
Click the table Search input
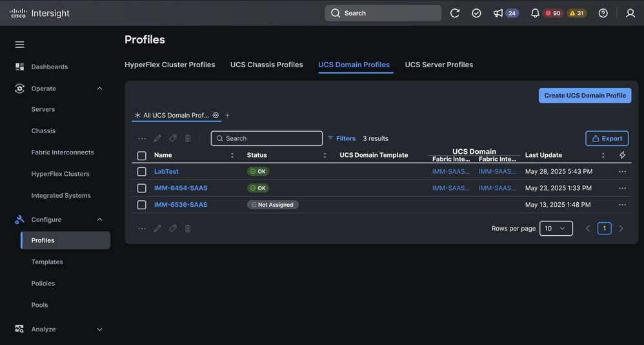pyautogui.click(x=267, y=138)
